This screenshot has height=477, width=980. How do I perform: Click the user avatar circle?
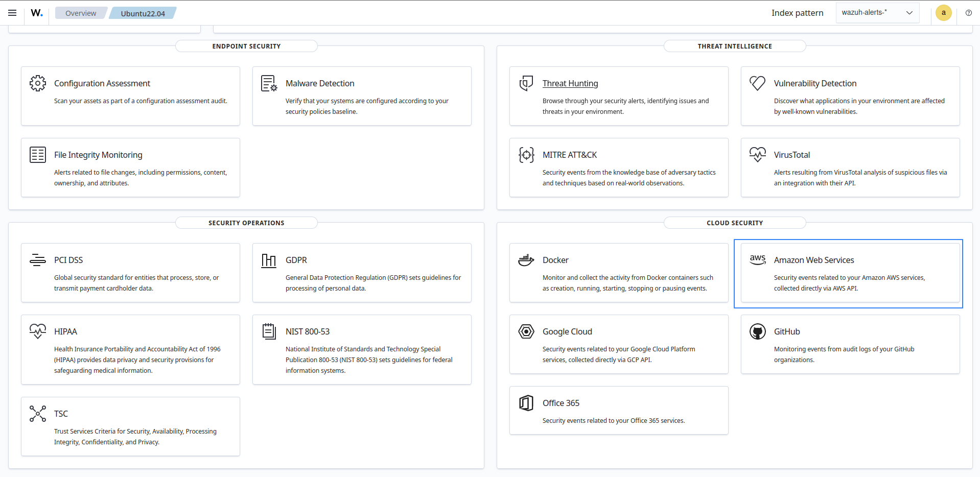point(943,13)
